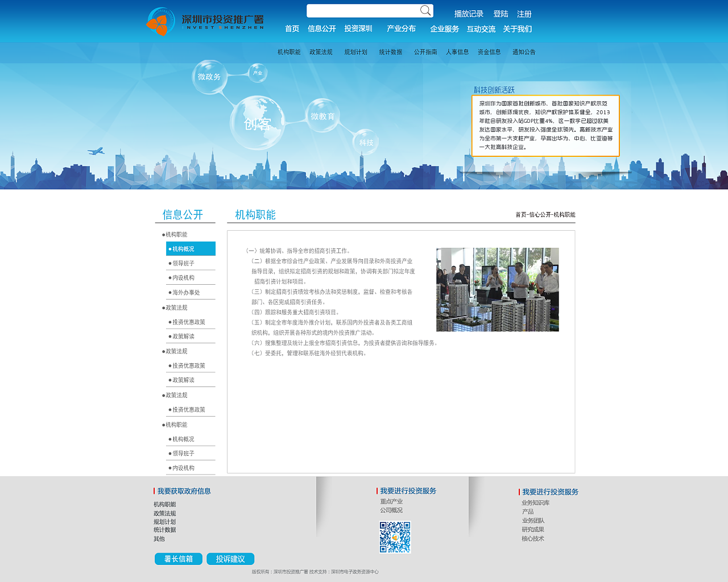Click the 重点产业 footer link
The height and width of the screenshot is (582, 728).
[391, 501]
